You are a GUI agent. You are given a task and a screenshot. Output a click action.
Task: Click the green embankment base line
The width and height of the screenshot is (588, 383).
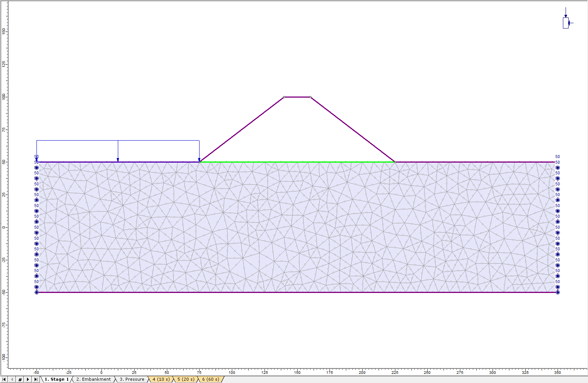coord(296,162)
